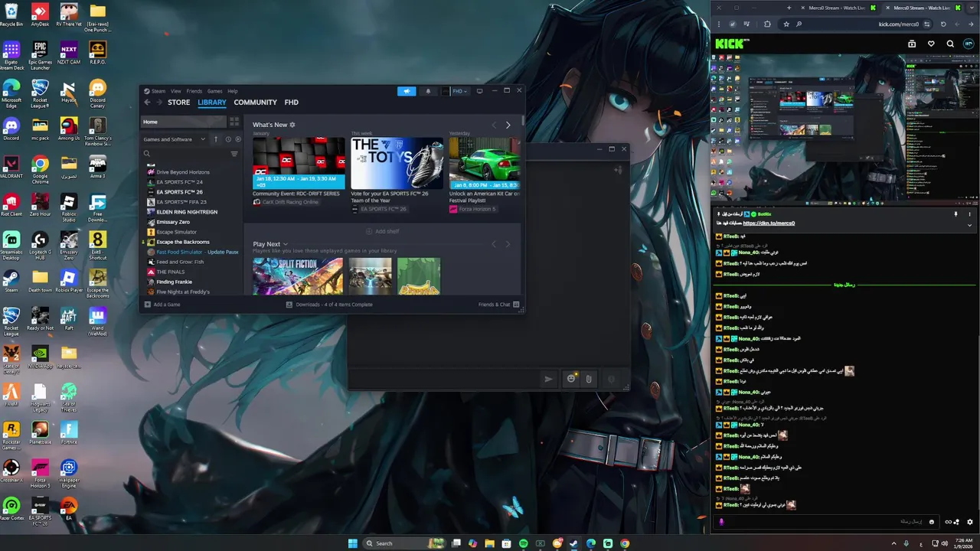Open Steam's Games menu
This screenshot has width=980, height=551.
click(x=215, y=91)
